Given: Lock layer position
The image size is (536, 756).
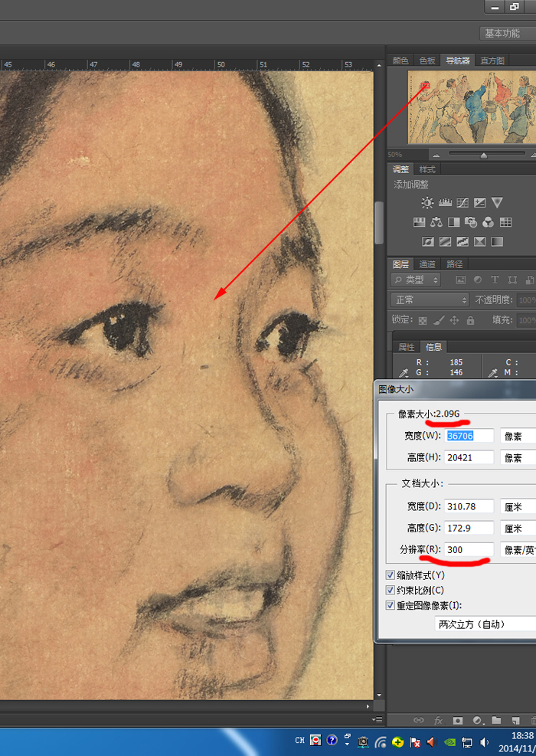Looking at the screenshot, I should coord(454,320).
